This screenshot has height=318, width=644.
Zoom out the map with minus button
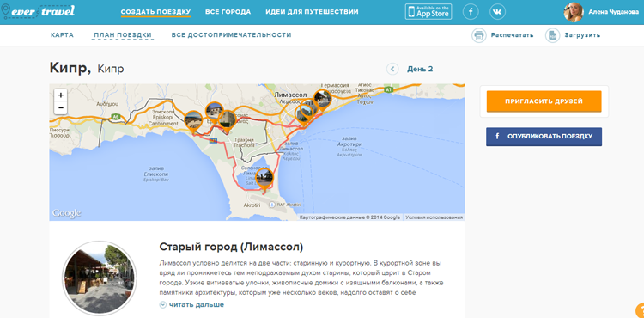pyautogui.click(x=61, y=108)
